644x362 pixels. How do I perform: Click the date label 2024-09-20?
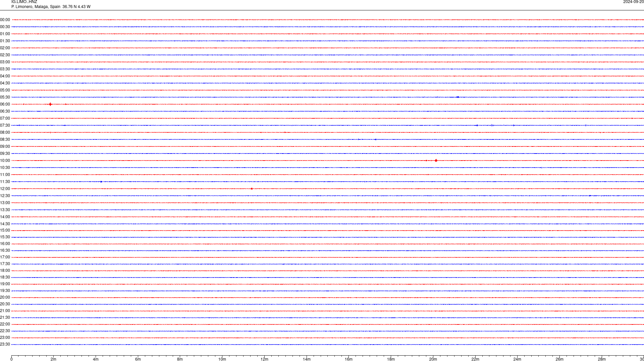coord(633,2)
